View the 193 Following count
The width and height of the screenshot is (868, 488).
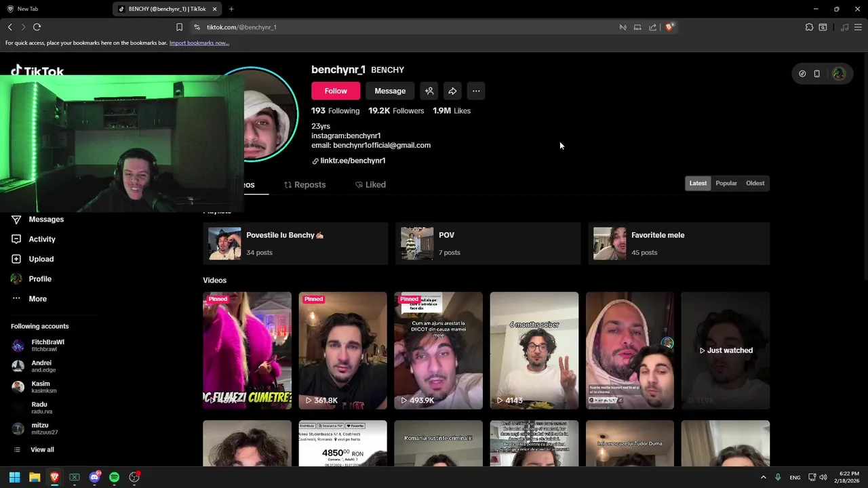click(x=335, y=110)
